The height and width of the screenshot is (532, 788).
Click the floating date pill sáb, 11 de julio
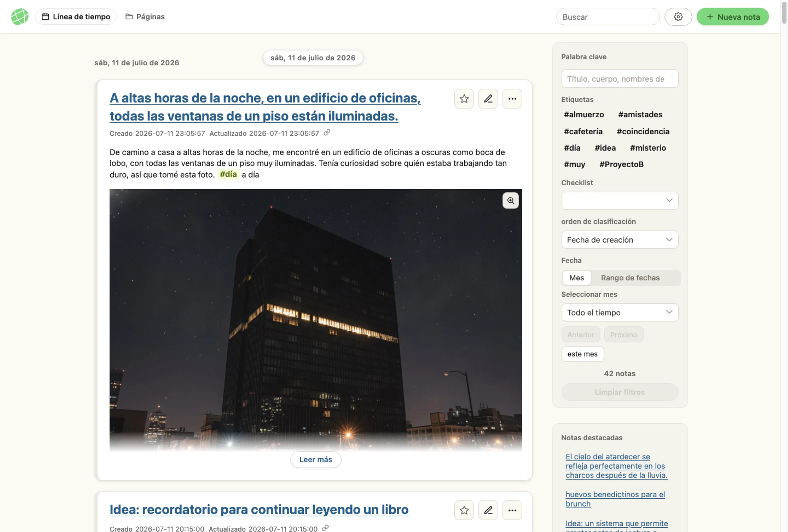(313, 58)
